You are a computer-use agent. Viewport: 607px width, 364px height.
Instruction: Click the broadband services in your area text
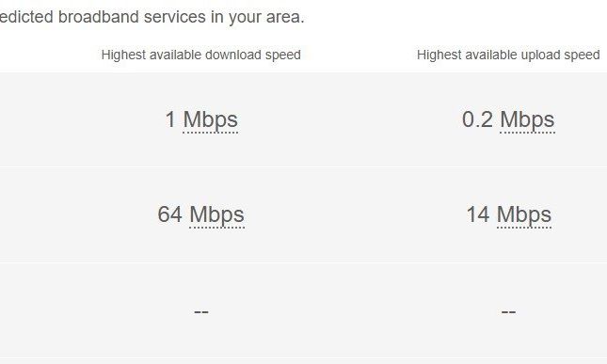tap(182, 18)
